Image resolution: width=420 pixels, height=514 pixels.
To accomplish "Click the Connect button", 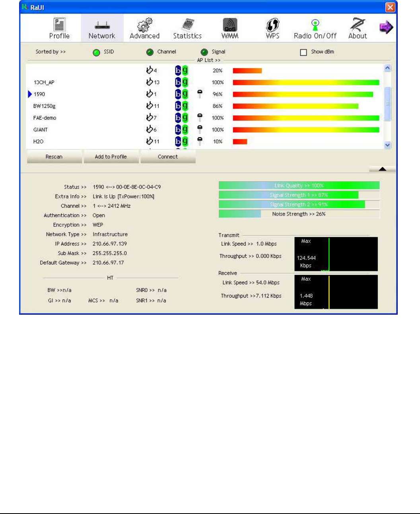I will pos(168,157).
